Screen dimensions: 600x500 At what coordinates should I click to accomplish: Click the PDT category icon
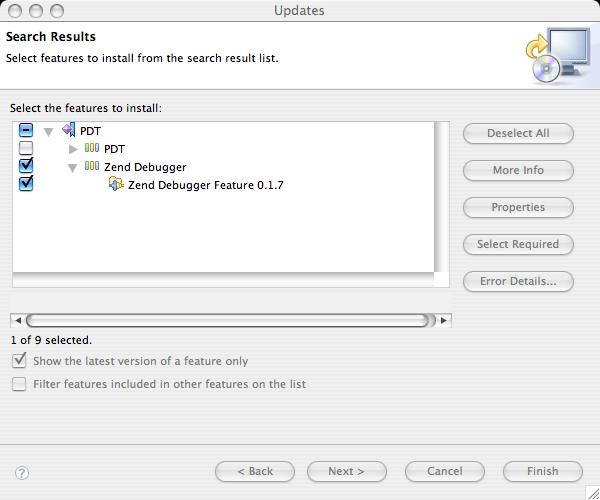point(92,148)
